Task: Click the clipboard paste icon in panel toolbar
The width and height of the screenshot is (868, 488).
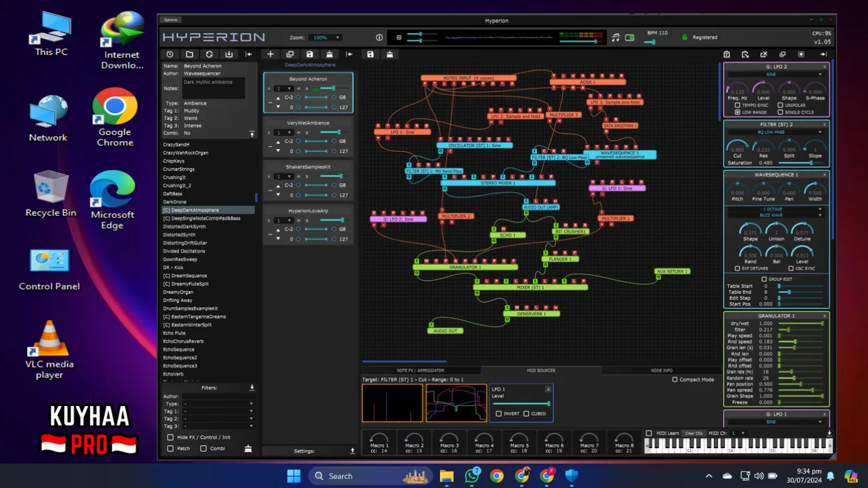Action: point(726,54)
